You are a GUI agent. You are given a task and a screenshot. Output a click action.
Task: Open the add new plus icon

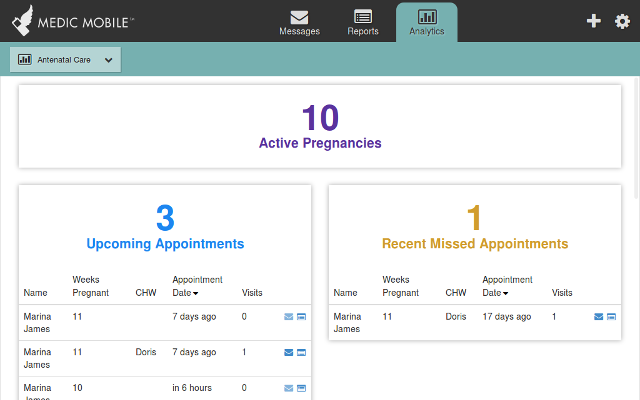(593, 21)
